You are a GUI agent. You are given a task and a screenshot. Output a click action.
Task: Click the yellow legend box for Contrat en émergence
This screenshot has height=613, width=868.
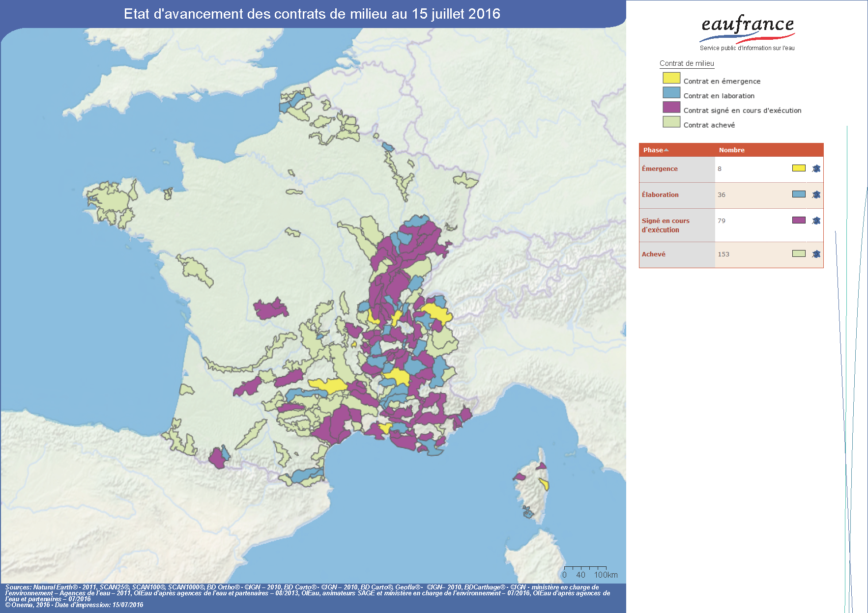tap(671, 78)
